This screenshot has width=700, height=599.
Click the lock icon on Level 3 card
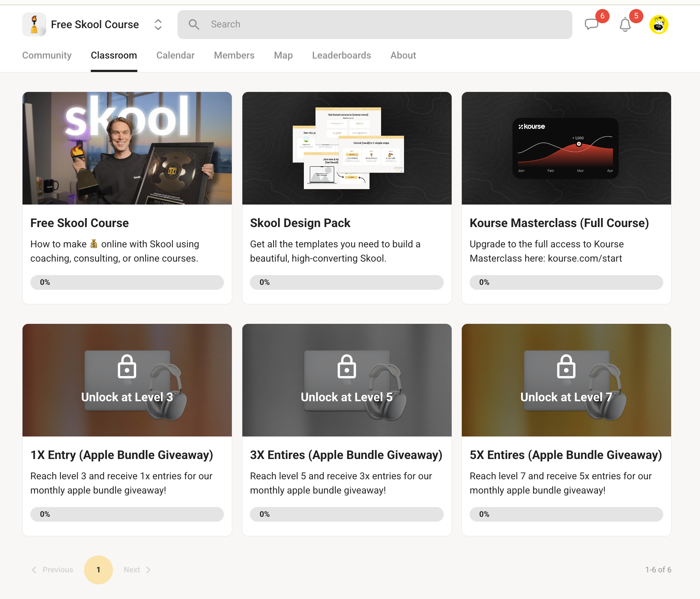[127, 367]
